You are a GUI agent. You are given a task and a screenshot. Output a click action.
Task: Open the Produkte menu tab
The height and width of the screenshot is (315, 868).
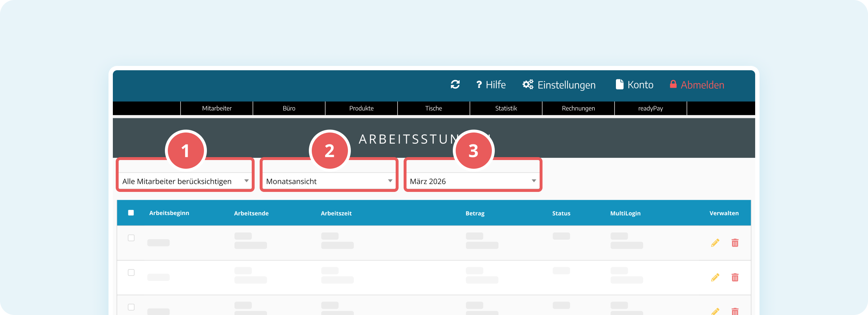[x=361, y=108]
